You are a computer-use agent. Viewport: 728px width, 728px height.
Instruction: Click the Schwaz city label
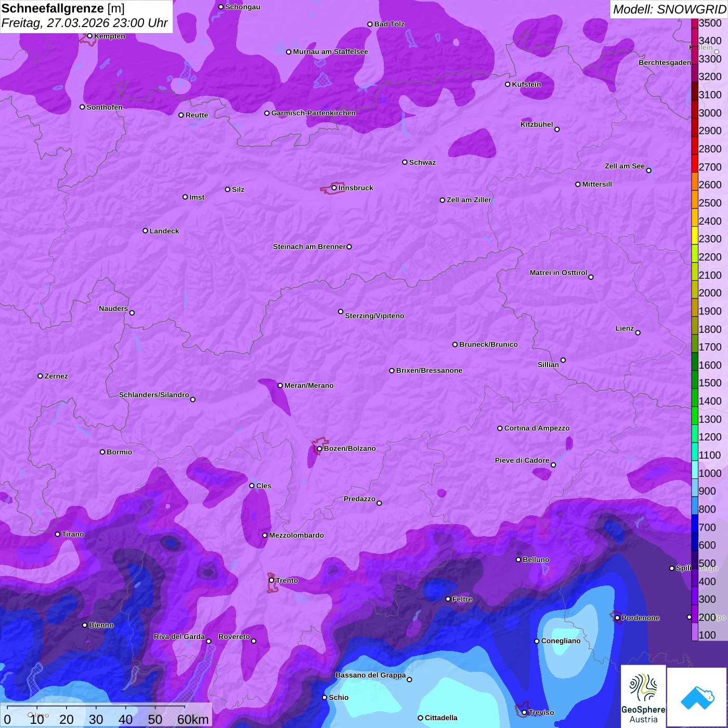tap(423, 162)
